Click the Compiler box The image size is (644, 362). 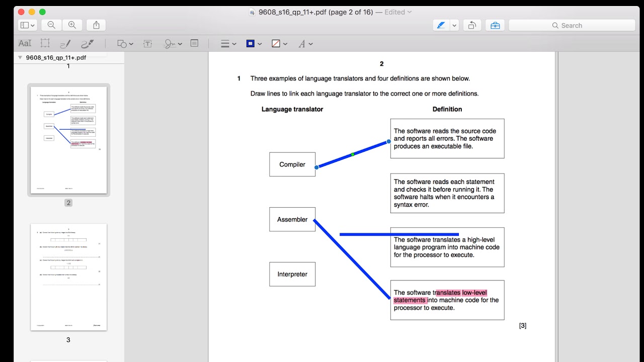292,164
